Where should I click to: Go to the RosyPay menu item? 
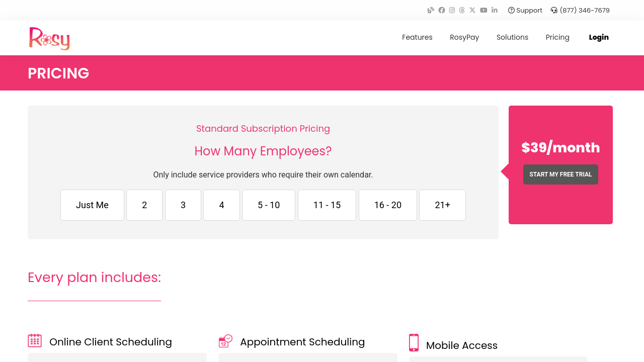pyautogui.click(x=464, y=37)
